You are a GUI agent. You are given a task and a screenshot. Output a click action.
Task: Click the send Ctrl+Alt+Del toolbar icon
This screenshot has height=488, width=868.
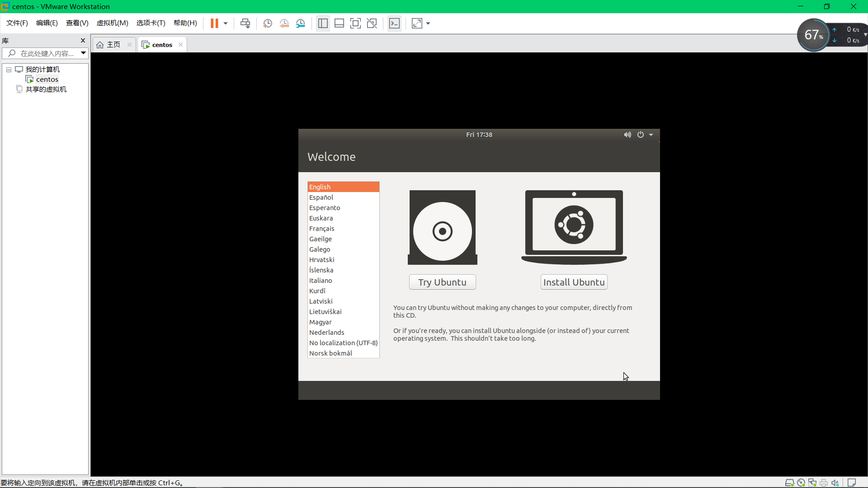[245, 23]
